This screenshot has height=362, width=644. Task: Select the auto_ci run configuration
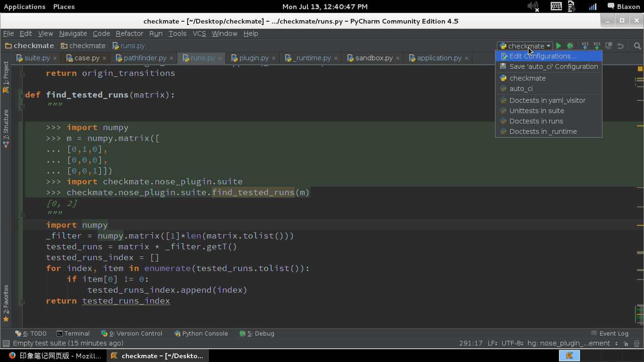point(549,89)
